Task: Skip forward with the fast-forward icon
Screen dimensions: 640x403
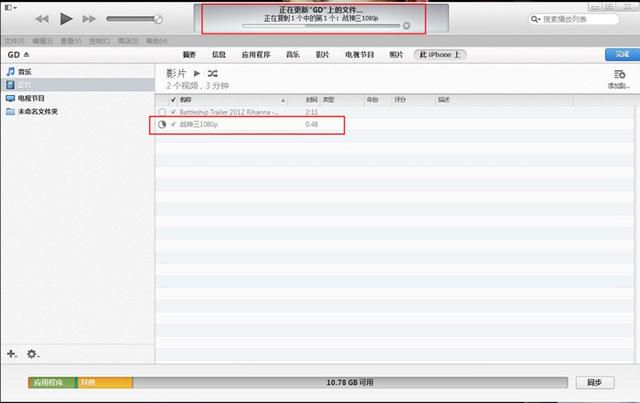Action: pyautogui.click(x=89, y=19)
